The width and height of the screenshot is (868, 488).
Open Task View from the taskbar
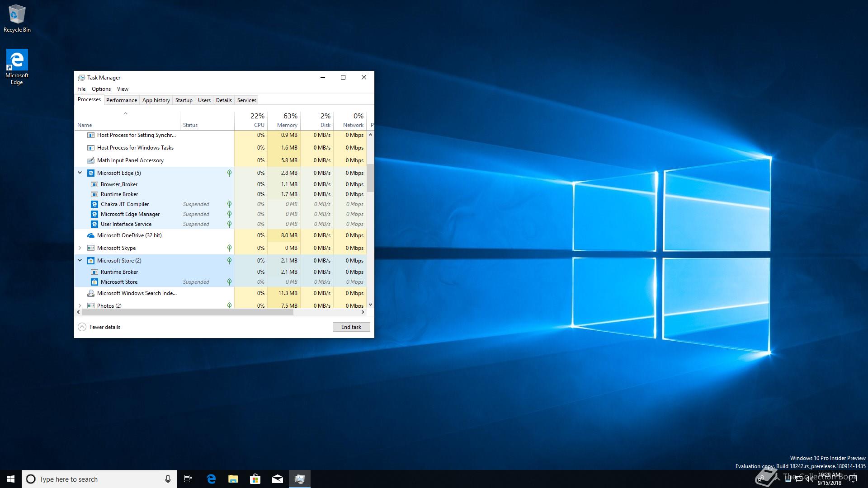[x=188, y=479]
